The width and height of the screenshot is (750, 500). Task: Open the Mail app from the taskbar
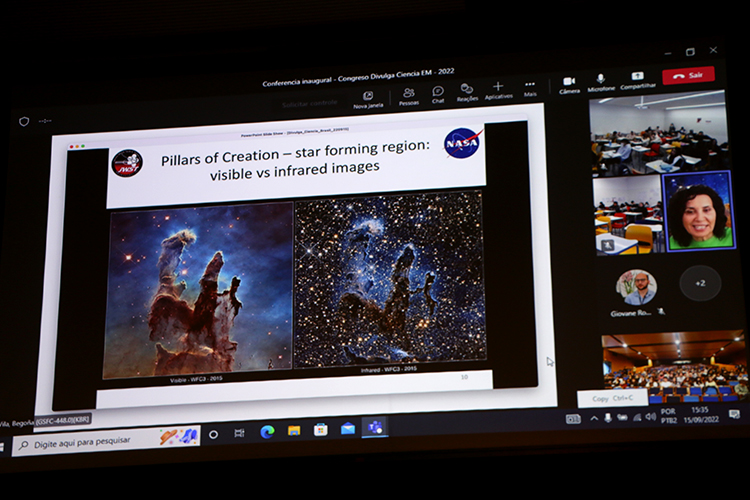348,428
